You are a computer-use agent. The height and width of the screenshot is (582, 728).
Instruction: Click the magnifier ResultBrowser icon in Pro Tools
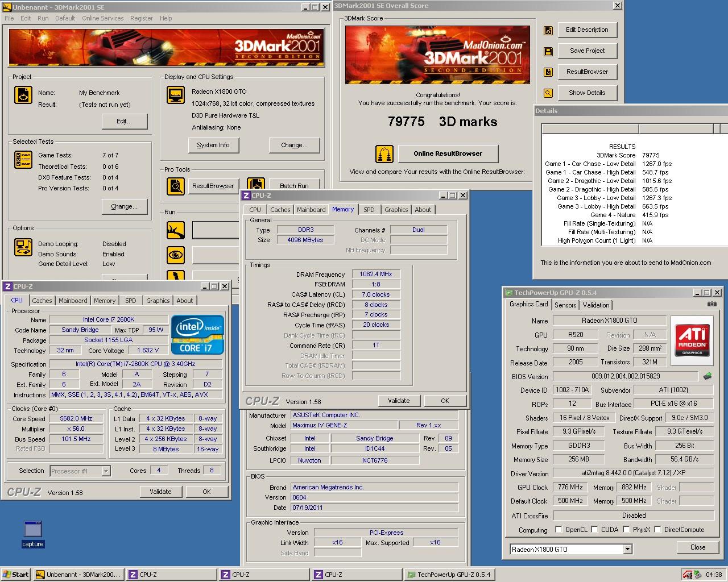point(176,186)
